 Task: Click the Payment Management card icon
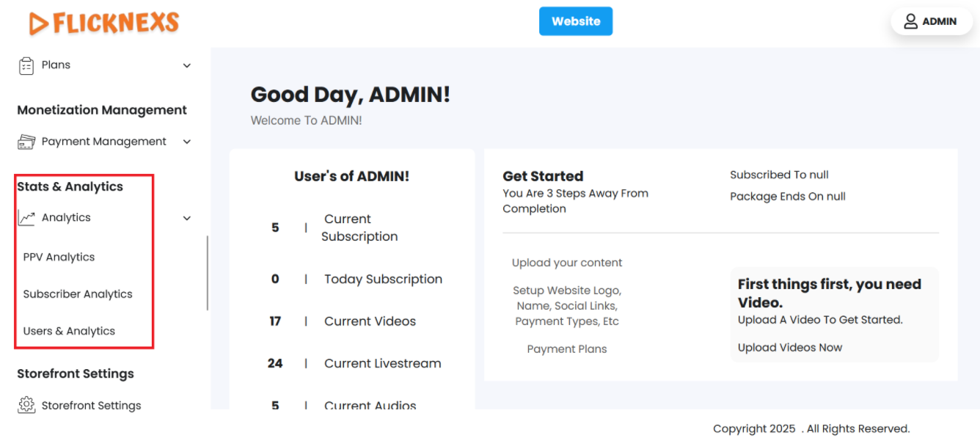coord(26,142)
